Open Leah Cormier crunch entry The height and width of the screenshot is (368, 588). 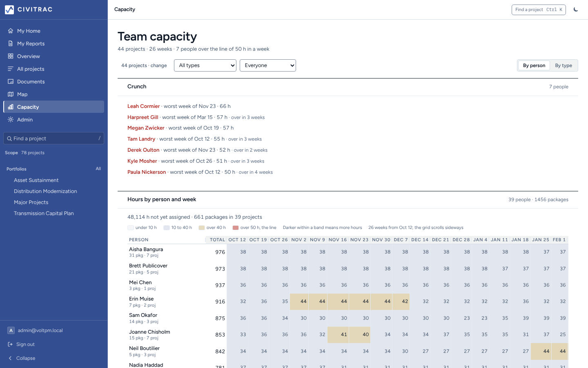click(x=144, y=106)
